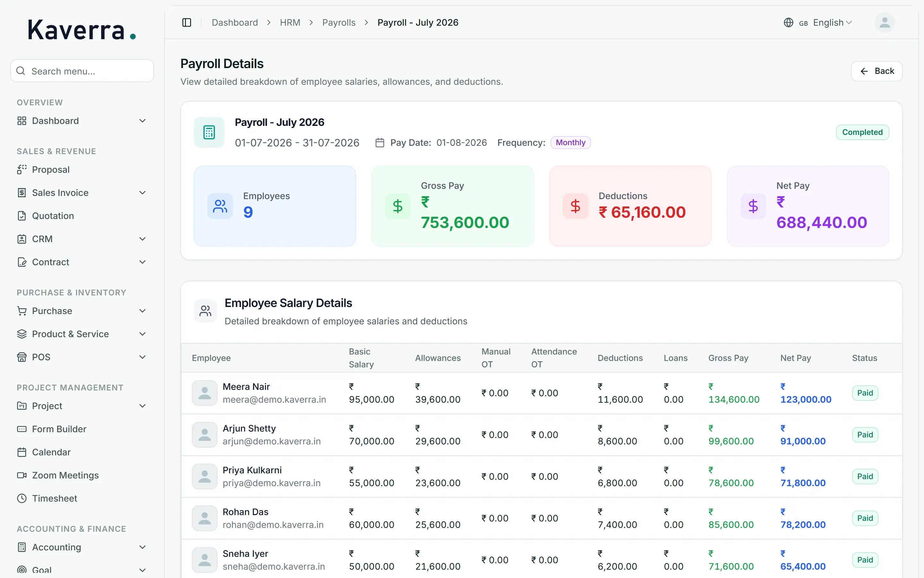Click the Completed status badge
This screenshot has height=578, width=924.
coord(862,132)
